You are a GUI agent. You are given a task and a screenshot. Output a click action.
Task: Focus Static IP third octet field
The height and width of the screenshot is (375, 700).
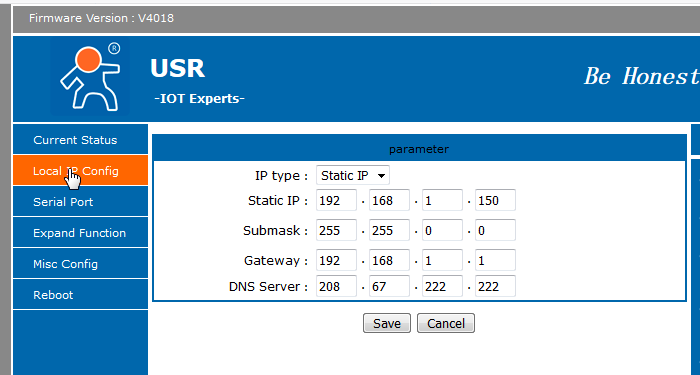[x=442, y=200]
